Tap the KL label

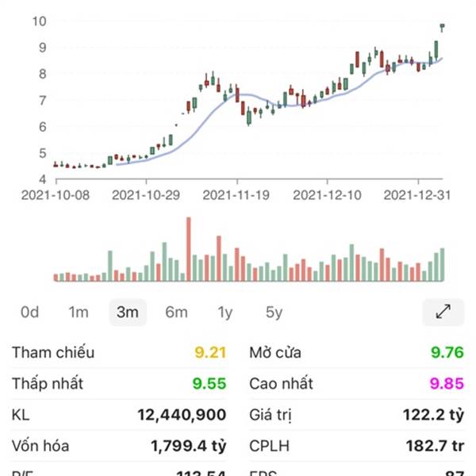click(x=21, y=415)
